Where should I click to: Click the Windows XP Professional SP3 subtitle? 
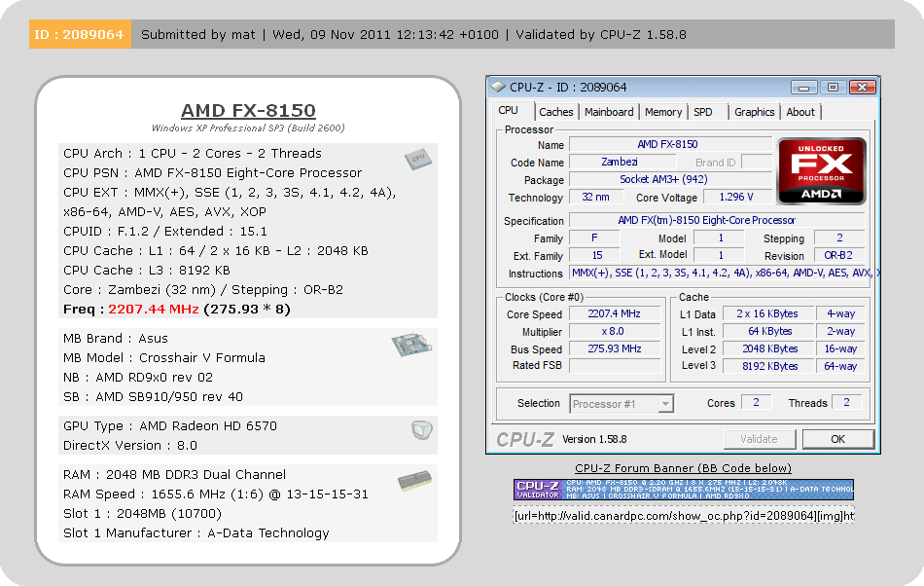[x=248, y=128]
